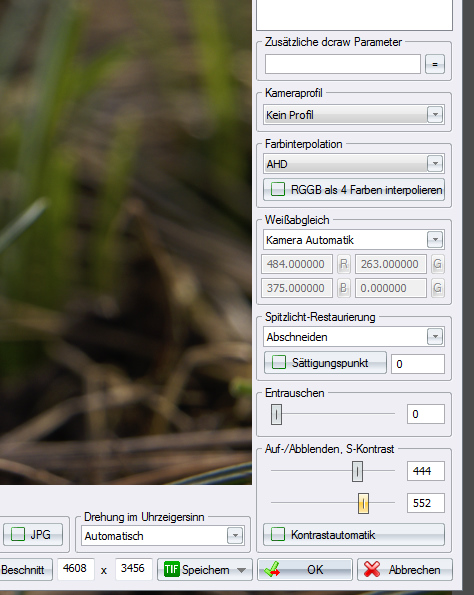This screenshot has height=595, width=474.
Task: Click the Entrauschen slider handle
Action: point(276,414)
